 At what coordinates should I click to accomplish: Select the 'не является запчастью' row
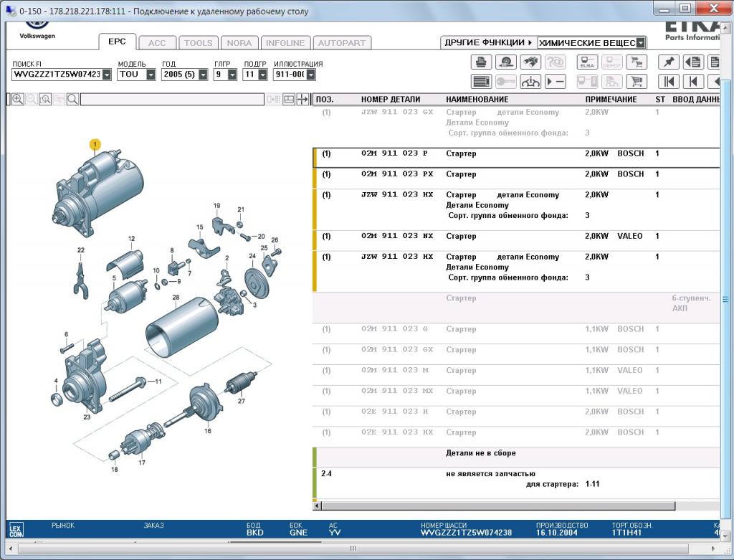coord(516,483)
